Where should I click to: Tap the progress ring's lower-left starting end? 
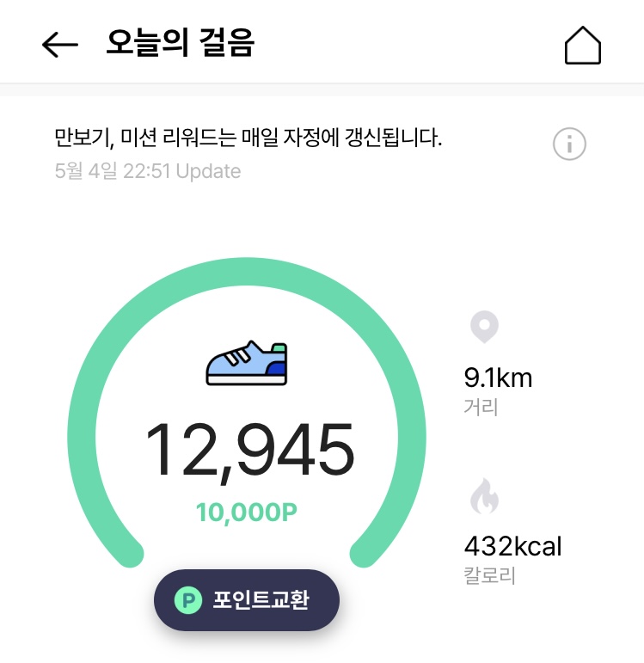(128, 553)
